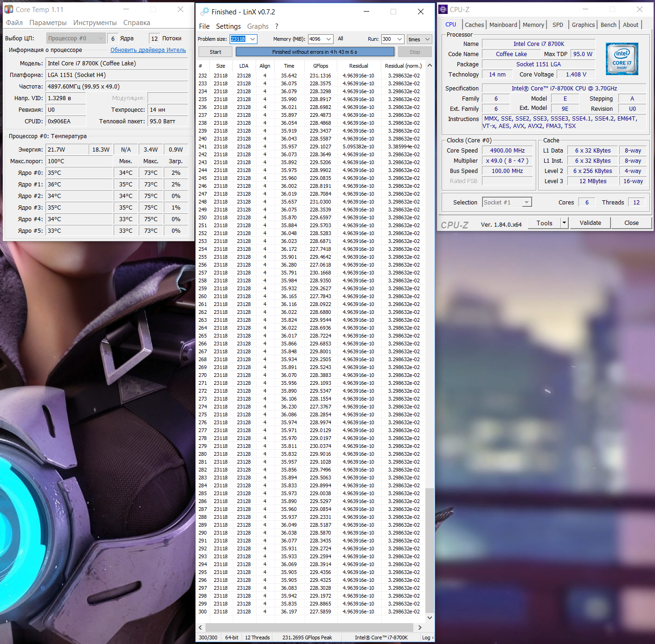Click the Residual (norm.) column header in LinX

click(x=404, y=66)
